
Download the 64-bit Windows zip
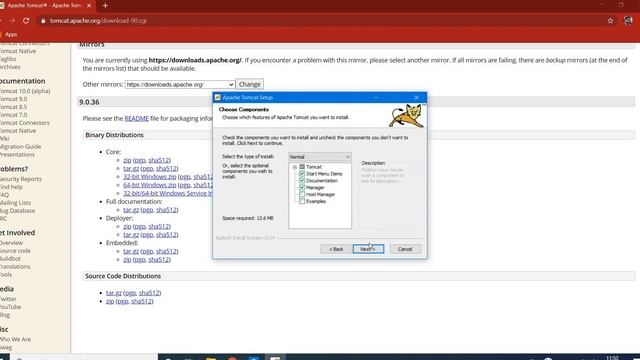pos(150,185)
